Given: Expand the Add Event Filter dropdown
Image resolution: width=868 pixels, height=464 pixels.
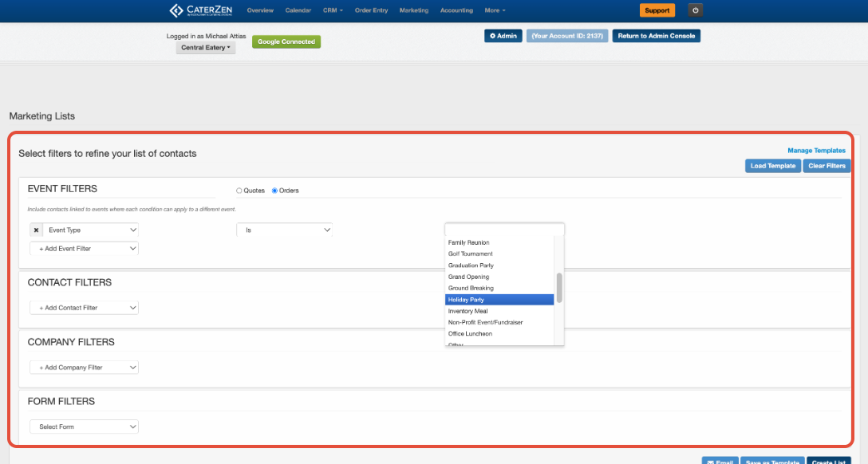Looking at the screenshot, I should [84, 249].
